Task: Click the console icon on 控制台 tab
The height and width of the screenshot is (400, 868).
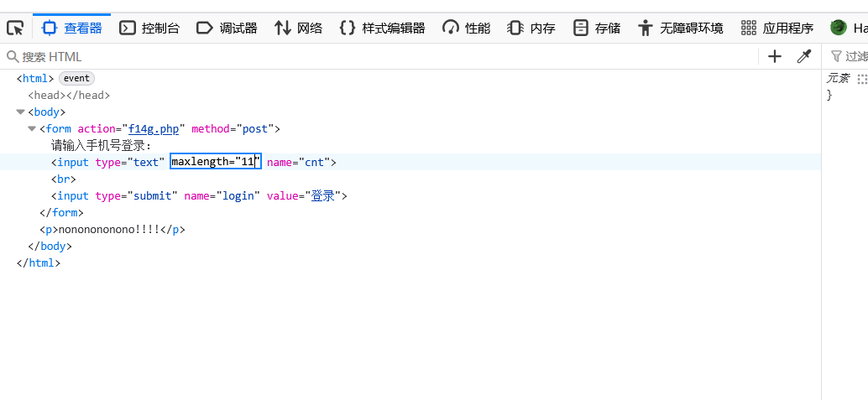Action: (128, 28)
